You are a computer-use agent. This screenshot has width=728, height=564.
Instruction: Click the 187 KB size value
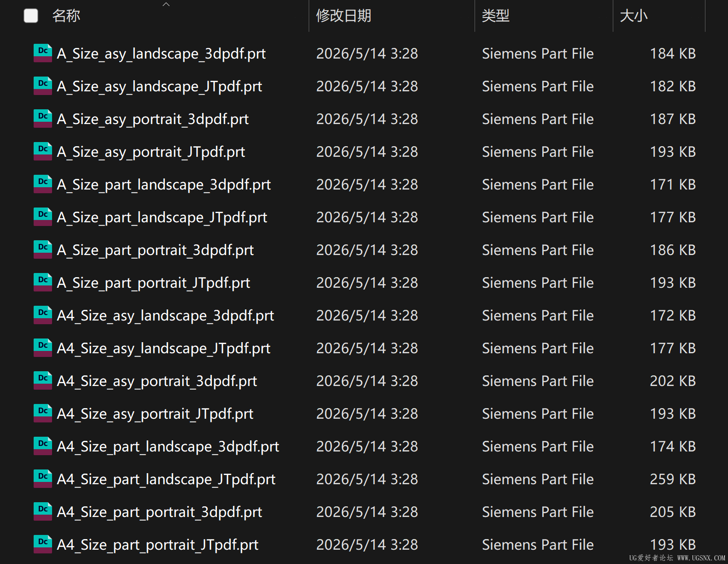coord(673,119)
